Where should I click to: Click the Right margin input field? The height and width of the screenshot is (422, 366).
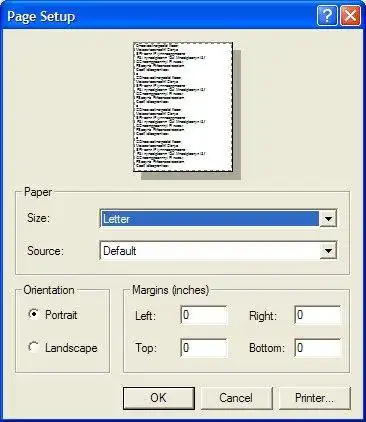click(318, 315)
